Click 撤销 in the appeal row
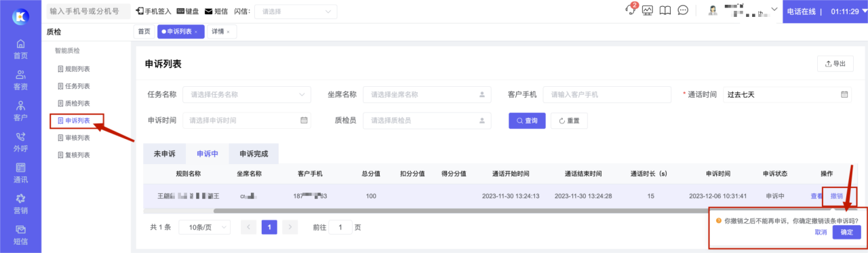The height and width of the screenshot is (253, 868). (837, 196)
